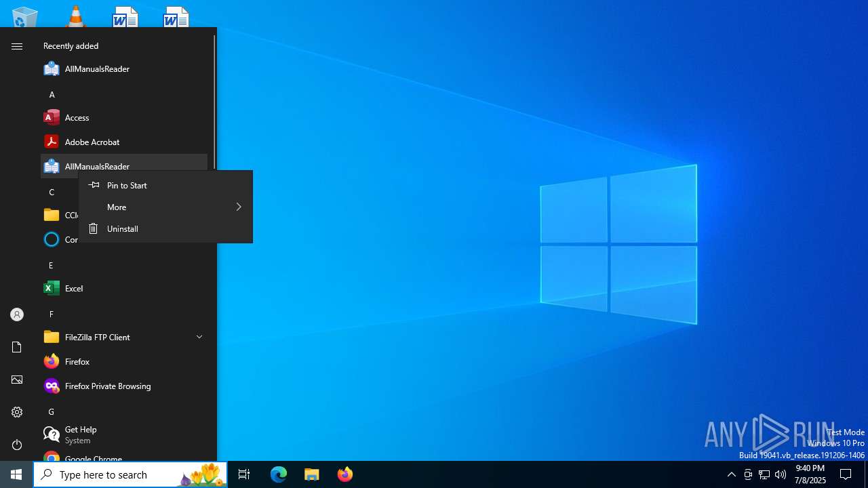Open Excel from the Start menu
Image resolution: width=868 pixels, height=488 pixels.
124,288
